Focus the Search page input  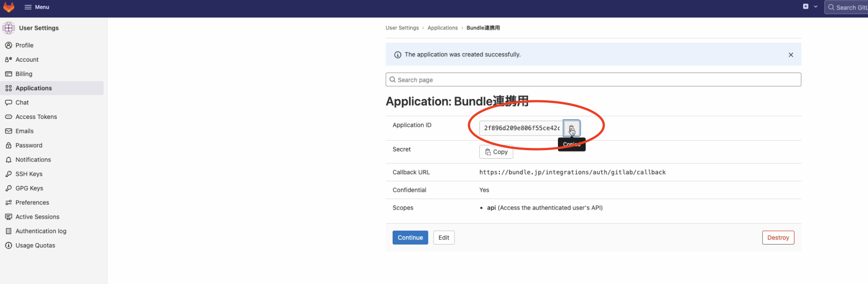(x=593, y=80)
